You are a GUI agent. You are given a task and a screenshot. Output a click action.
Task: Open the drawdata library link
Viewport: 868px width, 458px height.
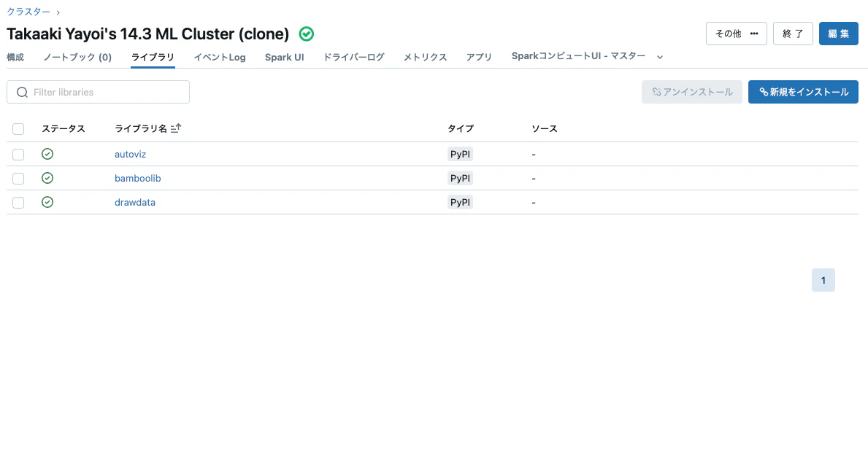(135, 203)
